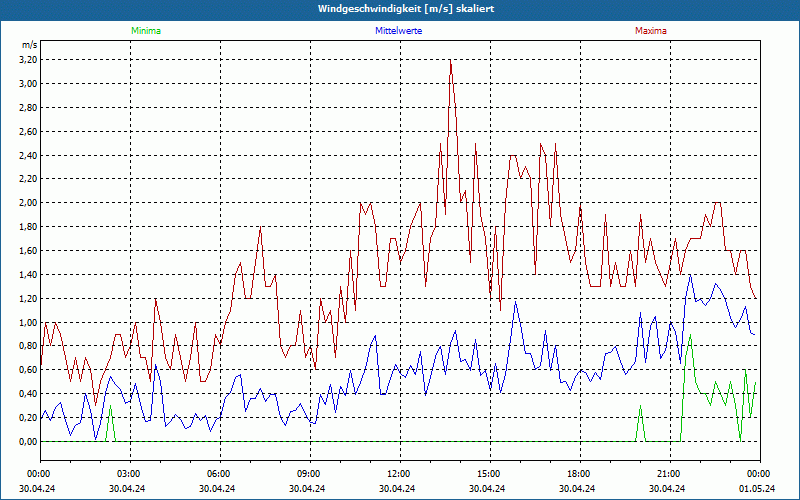Click the 15:00 time axis label
The image size is (800, 500).
490,474
